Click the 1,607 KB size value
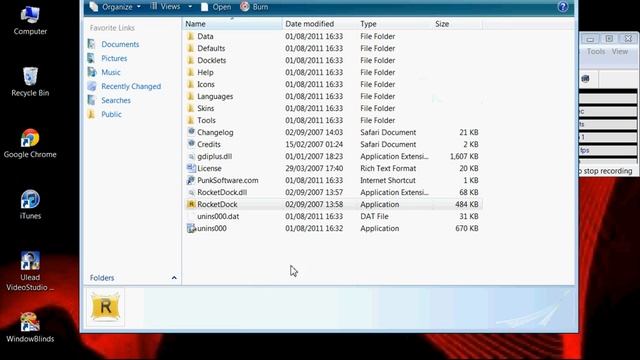 point(464,156)
